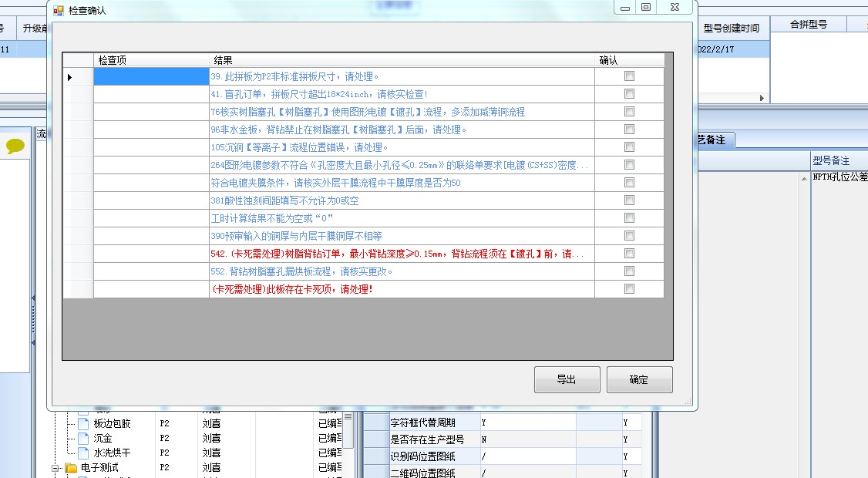Select 是否存在生产型号 row in background grid
Viewport: 868px width, 478px height.
point(503,439)
